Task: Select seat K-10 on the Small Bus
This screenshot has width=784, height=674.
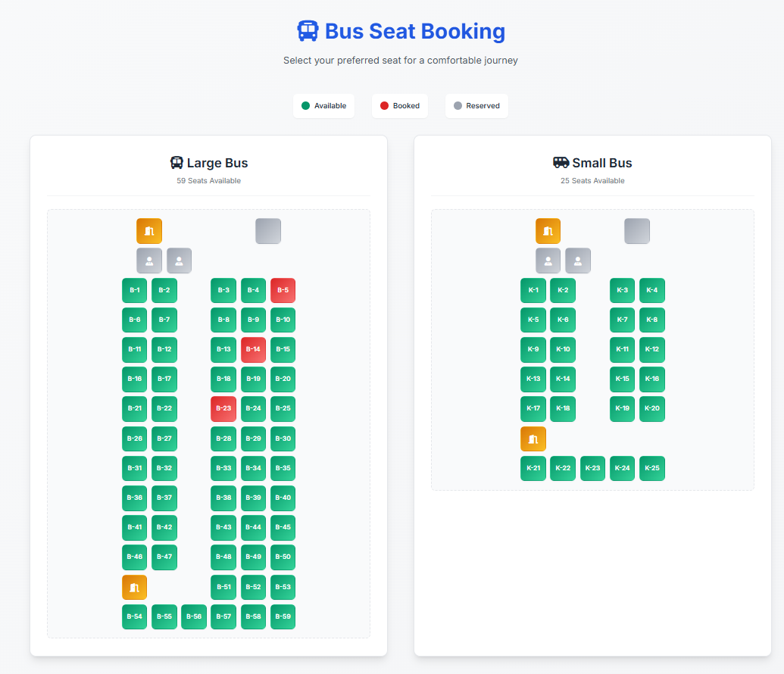Action: coord(562,349)
